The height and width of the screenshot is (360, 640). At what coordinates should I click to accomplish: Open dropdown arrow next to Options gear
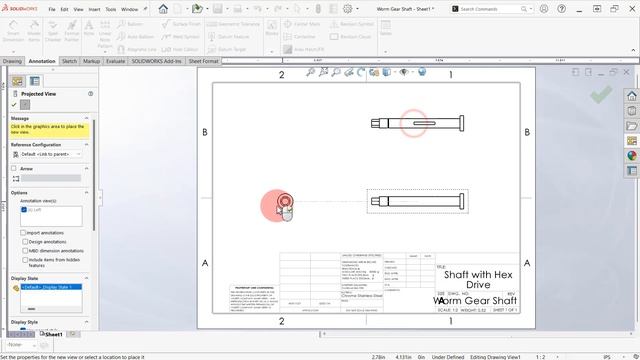pos(358,9)
